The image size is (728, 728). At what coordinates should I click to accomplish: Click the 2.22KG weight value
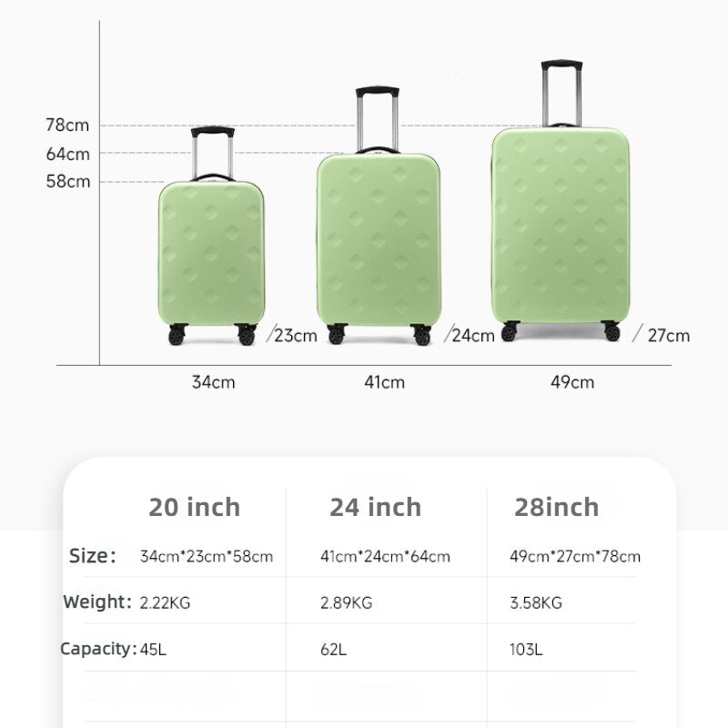[166, 602]
